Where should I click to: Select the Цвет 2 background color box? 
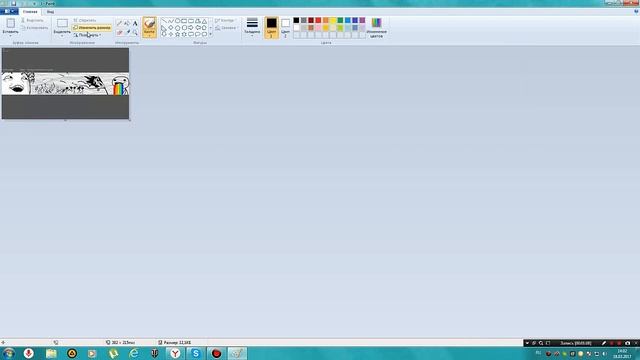(x=285, y=27)
